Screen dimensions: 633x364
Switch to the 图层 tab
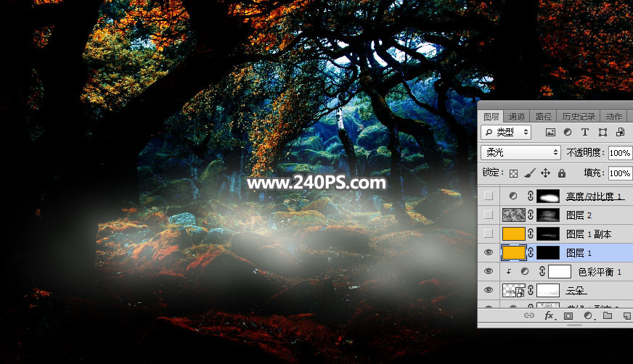[x=491, y=117]
